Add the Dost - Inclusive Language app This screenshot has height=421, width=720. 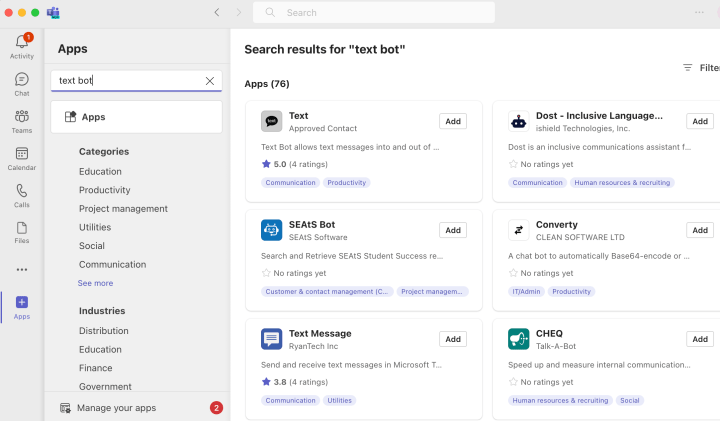click(x=700, y=121)
